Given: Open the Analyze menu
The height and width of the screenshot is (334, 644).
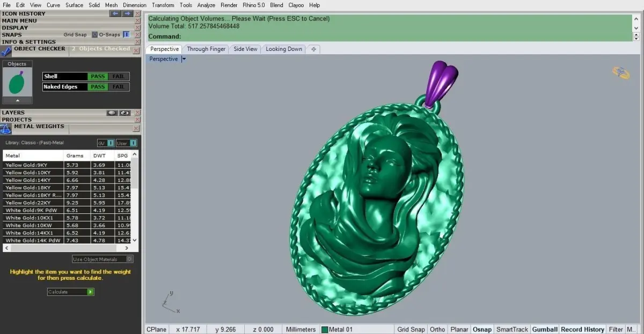Looking at the screenshot, I should pyautogui.click(x=206, y=5).
